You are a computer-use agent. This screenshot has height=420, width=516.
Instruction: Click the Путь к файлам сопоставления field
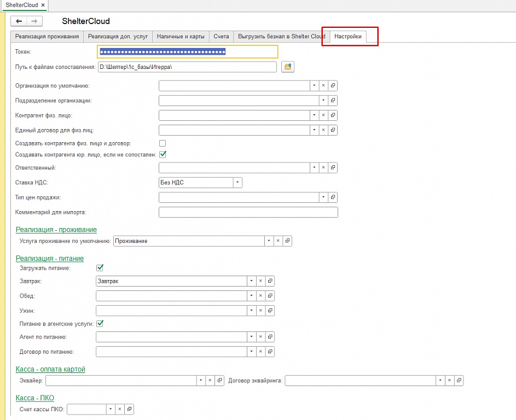click(187, 67)
